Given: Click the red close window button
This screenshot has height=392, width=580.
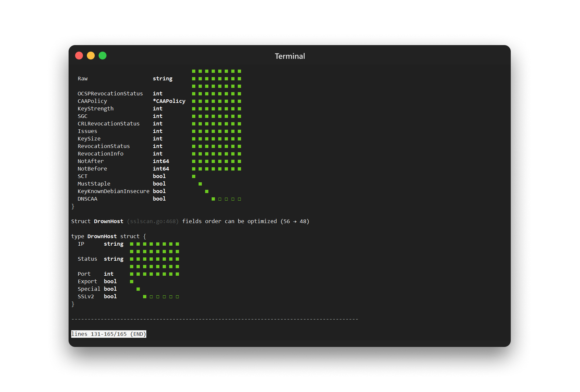Looking at the screenshot, I should click(x=79, y=56).
